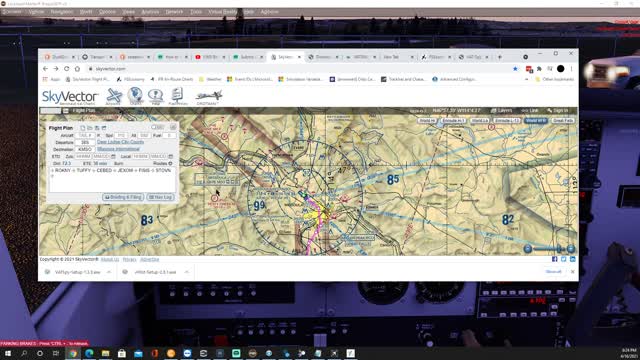Select the Enroute H-1 chart
Image resolution: width=640 pixels, height=360 pixels.
click(x=453, y=121)
